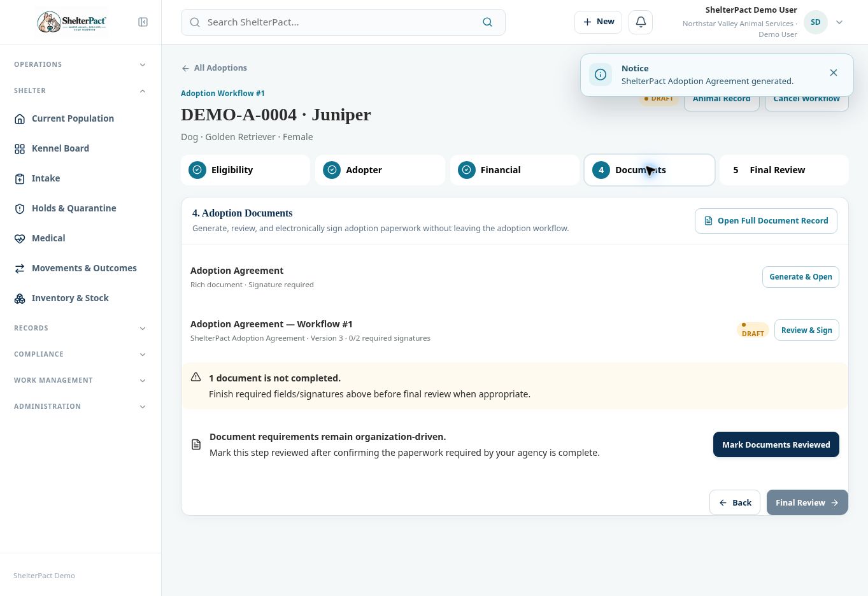868x596 pixels.
Task: Collapse the Shelter section
Action: point(80,90)
